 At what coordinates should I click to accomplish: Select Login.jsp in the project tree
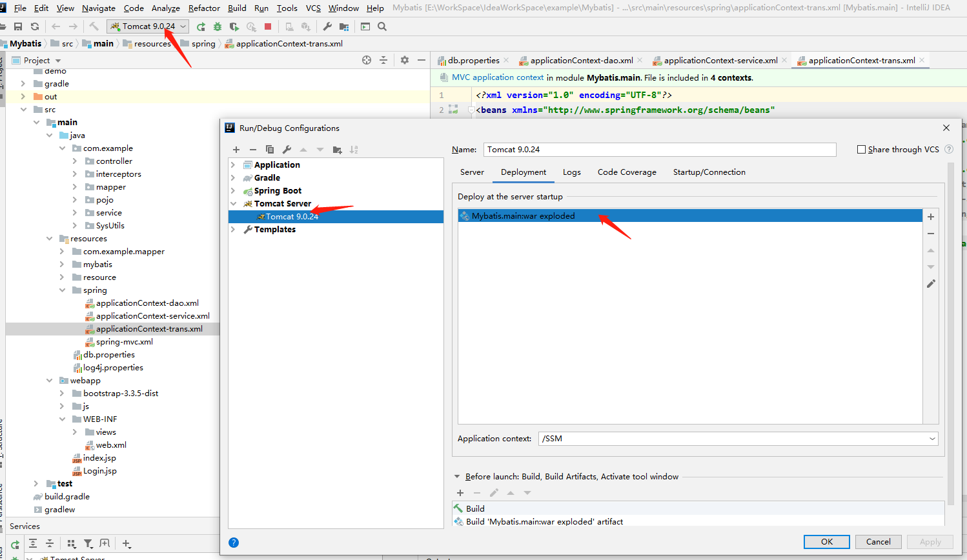(x=99, y=471)
